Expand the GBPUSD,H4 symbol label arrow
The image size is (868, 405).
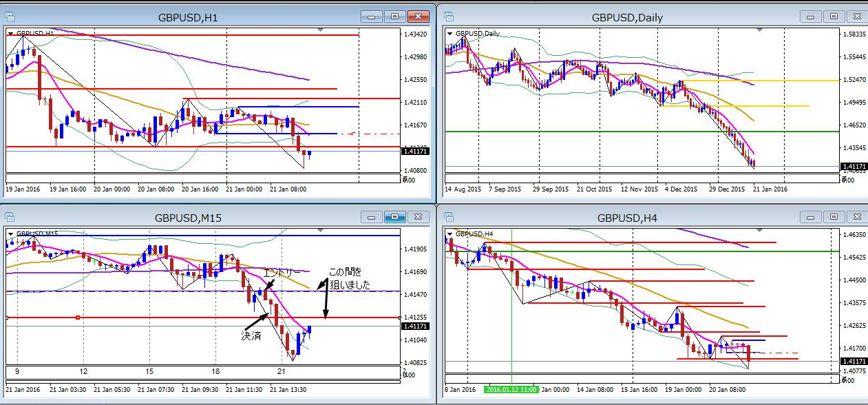tap(450, 233)
